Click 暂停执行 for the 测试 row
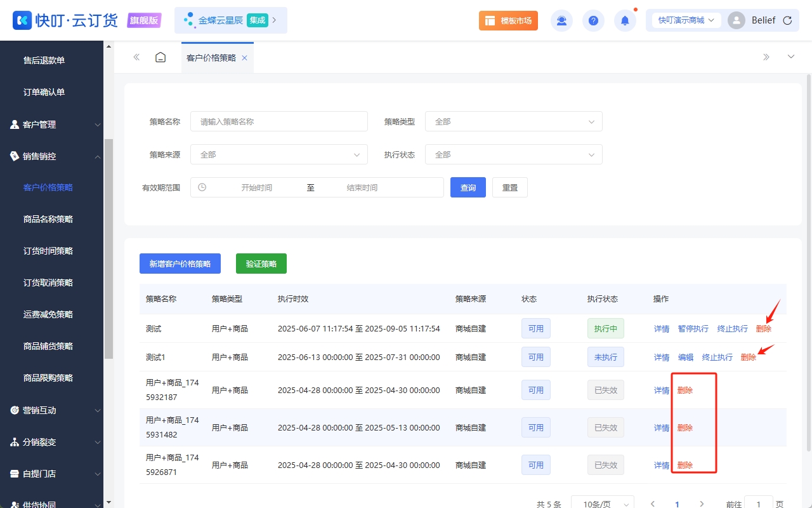The width and height of the screenshot is (812, 508). point(693,329)
